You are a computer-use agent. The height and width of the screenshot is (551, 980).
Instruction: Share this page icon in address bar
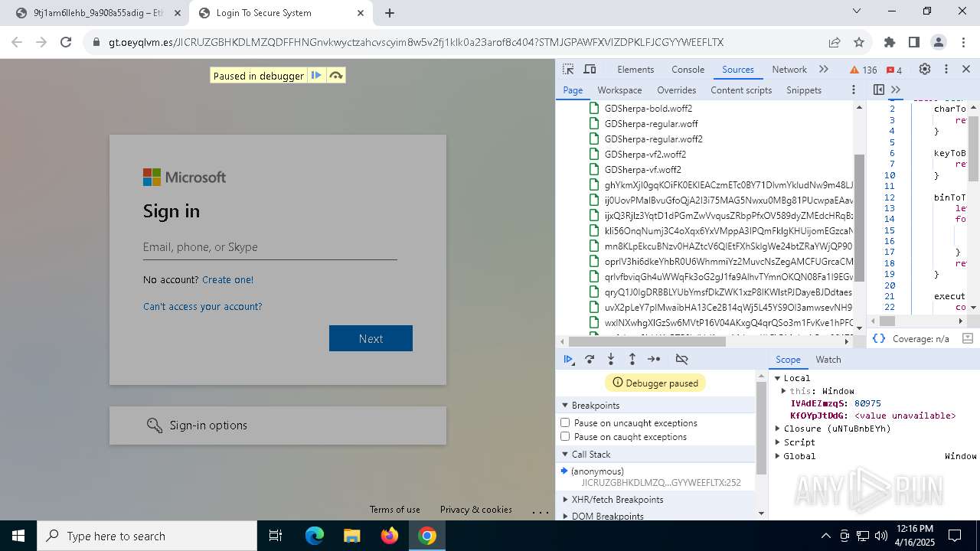pos(835,42)
